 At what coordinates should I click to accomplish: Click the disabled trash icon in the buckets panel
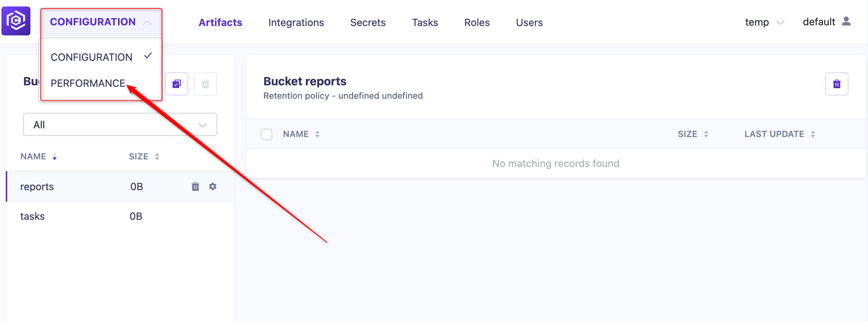pos(206,84)
